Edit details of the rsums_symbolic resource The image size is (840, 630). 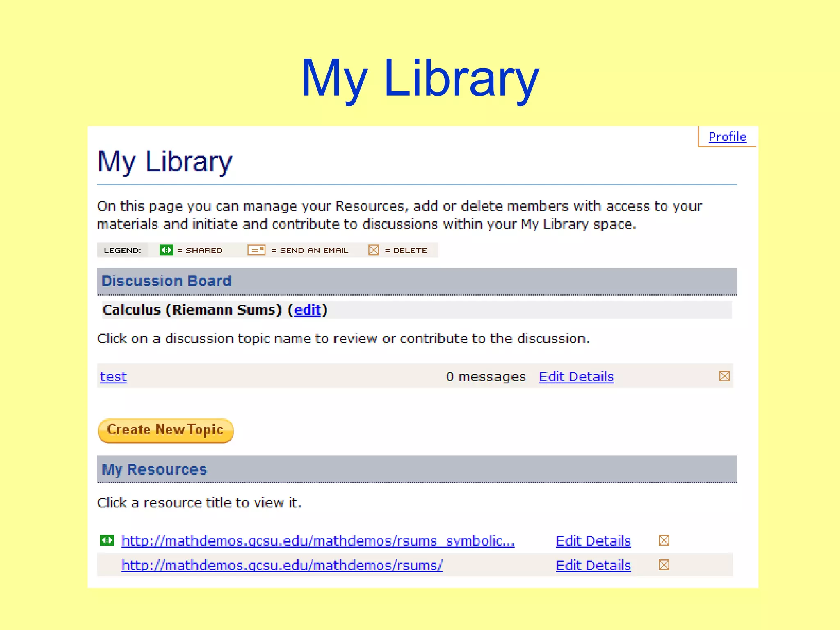593,541
